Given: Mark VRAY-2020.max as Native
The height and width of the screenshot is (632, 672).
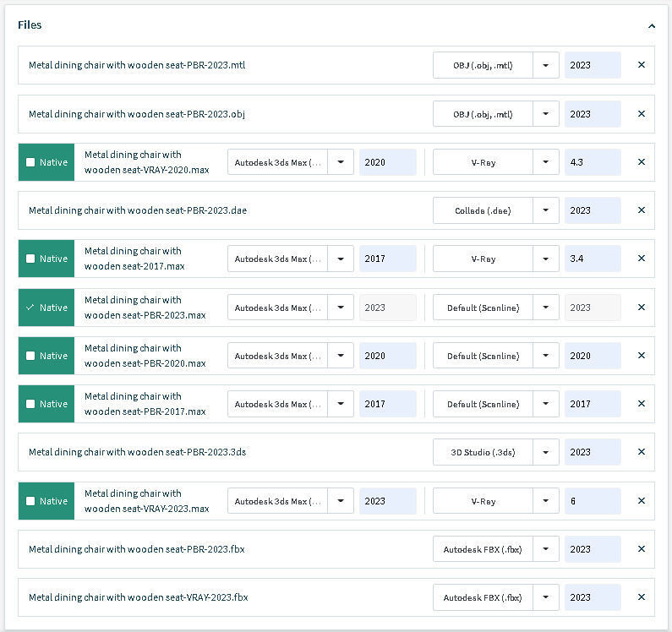Looking at the screenshot, I should pos(31,162).
